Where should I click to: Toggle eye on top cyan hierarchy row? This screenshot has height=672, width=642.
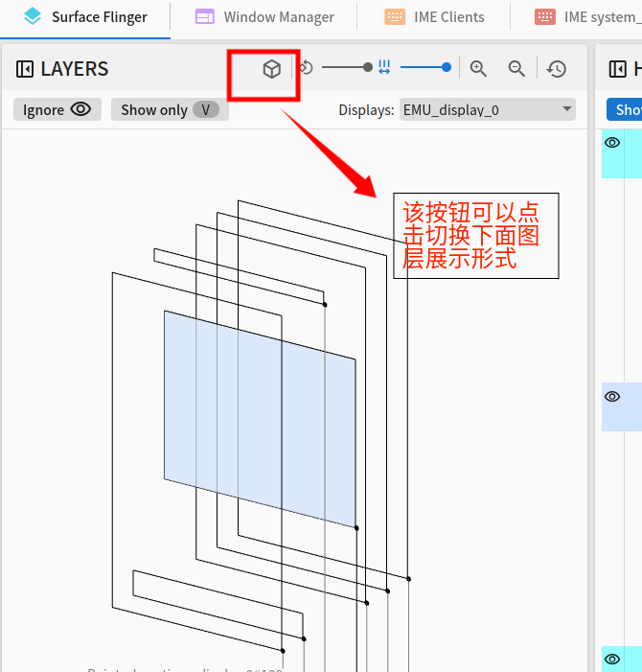(612, 142)
